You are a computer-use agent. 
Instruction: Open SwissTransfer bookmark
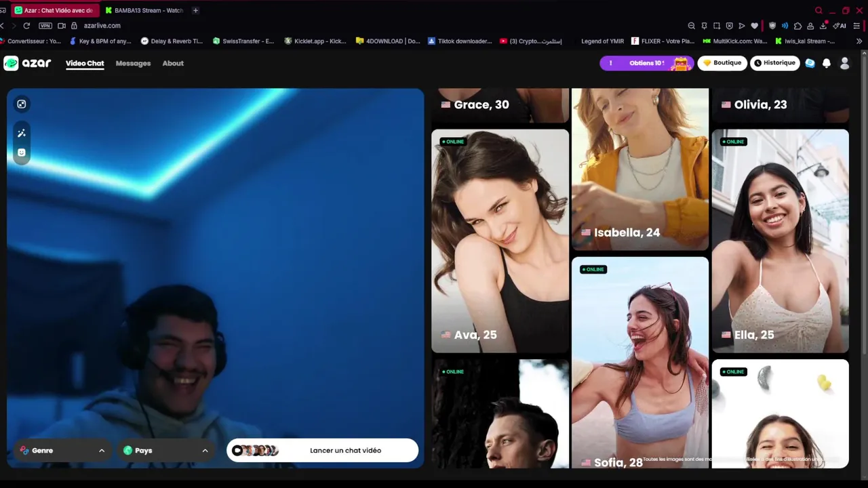coord(243,41)
